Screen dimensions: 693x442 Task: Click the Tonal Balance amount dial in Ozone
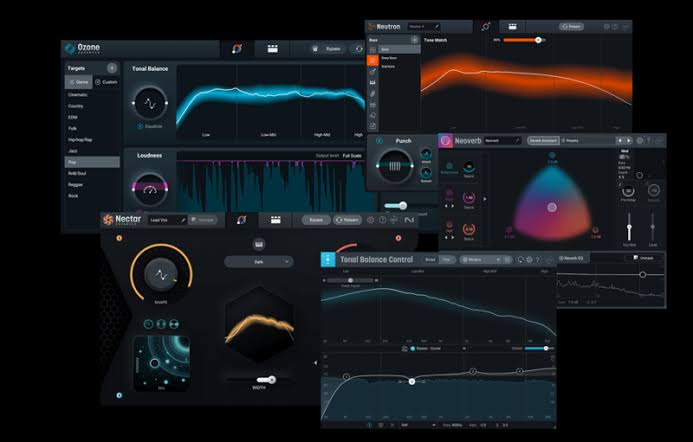pos(150,103)
